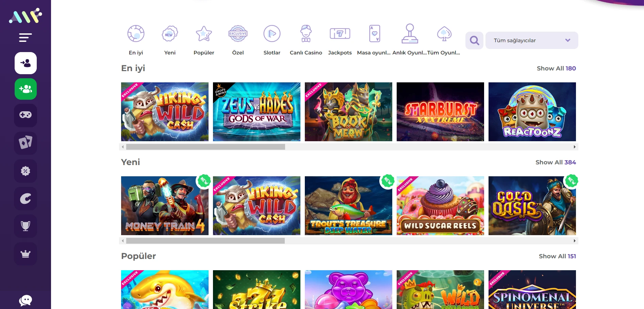
Task: Open the percent promotions badge icon
Action: 26,171
